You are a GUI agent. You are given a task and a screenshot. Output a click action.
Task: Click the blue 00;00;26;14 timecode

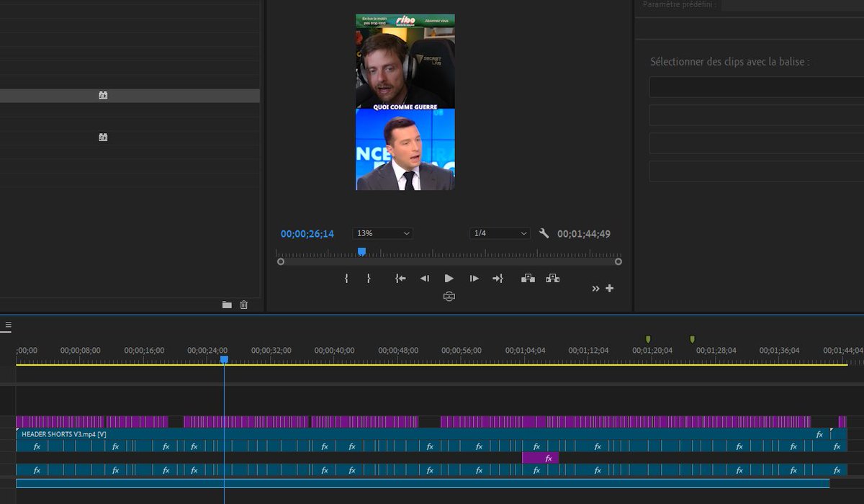click(x=307, y=234)
